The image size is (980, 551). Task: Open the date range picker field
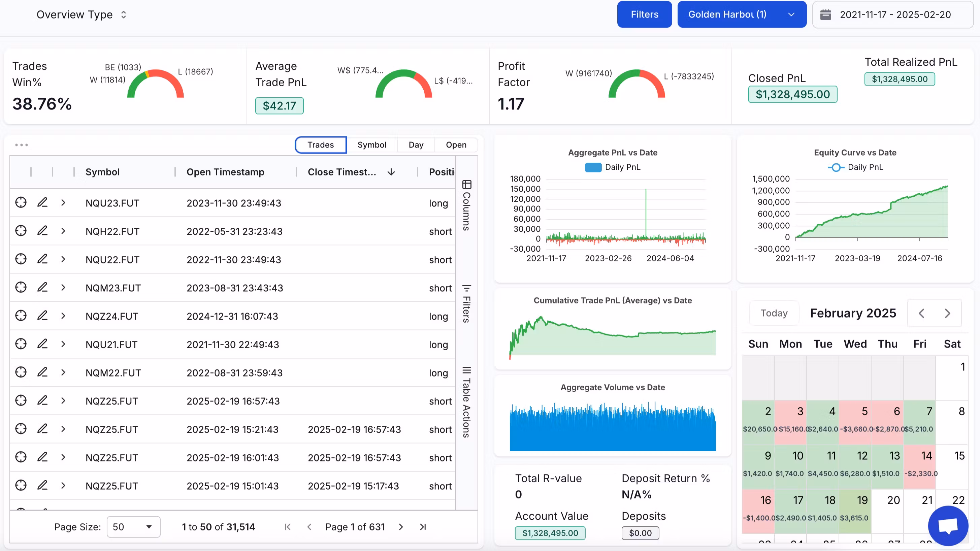[892, 14]
